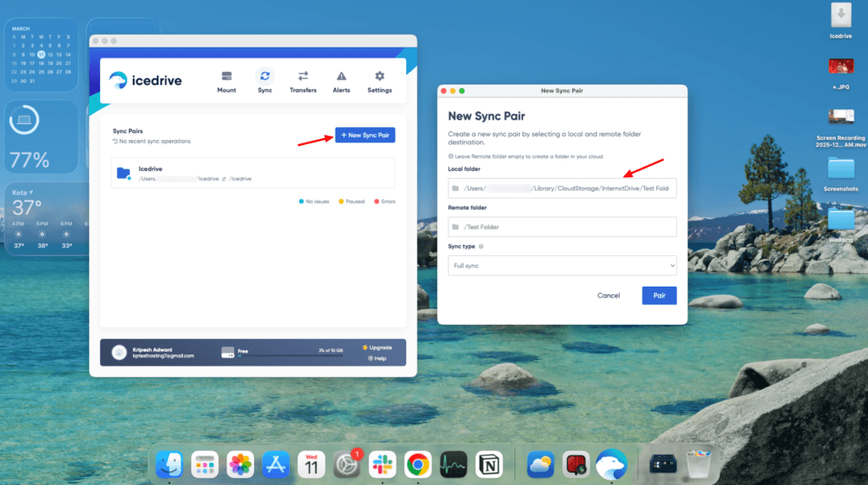Switch to the Sync tab

[x=264, y=82]
